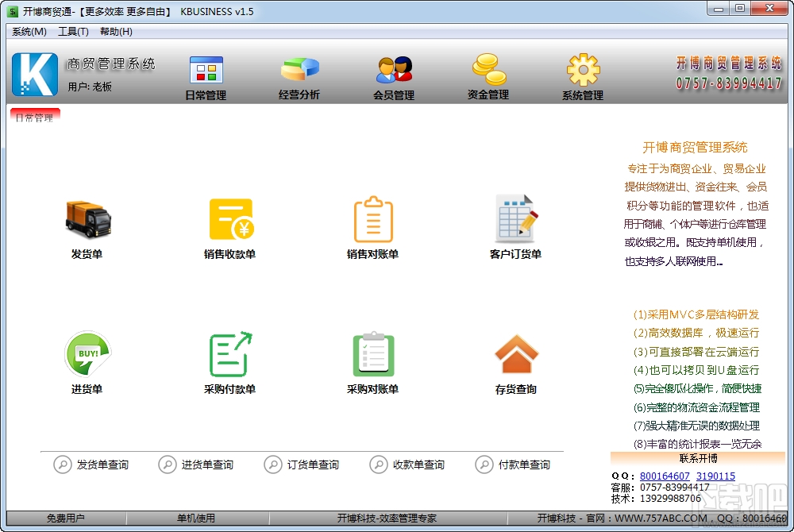
Task: Click the 开博商贸管理系统 orange heading
Action: click(696, 148)
